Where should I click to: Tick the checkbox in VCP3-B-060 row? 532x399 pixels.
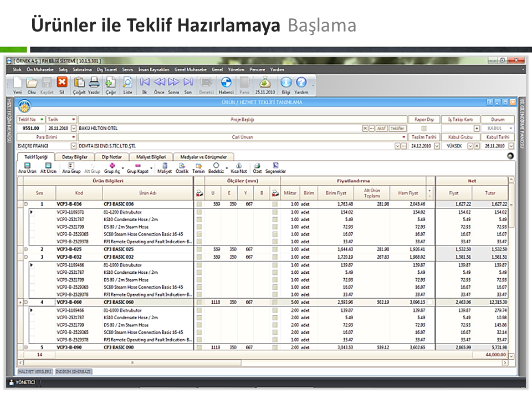click(x=199, y=302)
